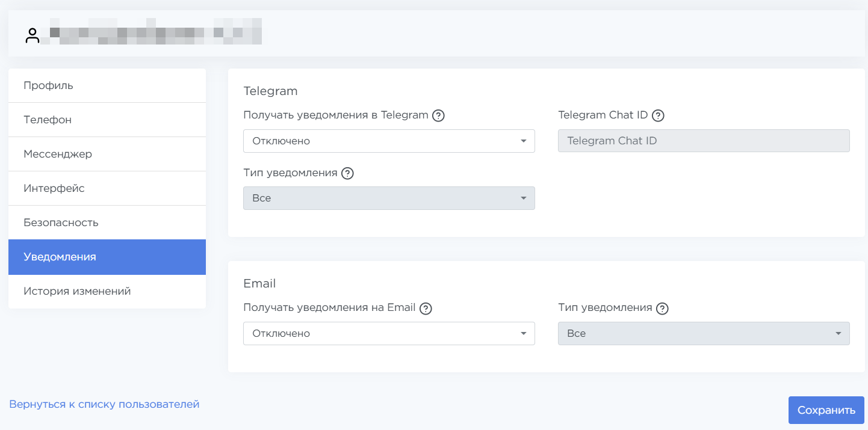868x430 pixels.
Task: Follow the Вернуться к списку пользователей link
Action: tap(104, 404)
